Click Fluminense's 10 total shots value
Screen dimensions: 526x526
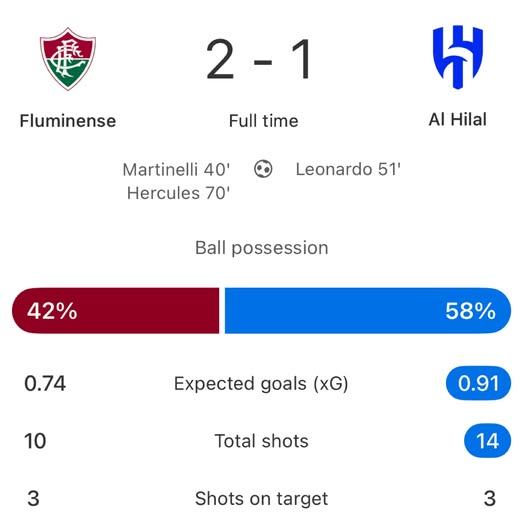[x=35, y=441]
